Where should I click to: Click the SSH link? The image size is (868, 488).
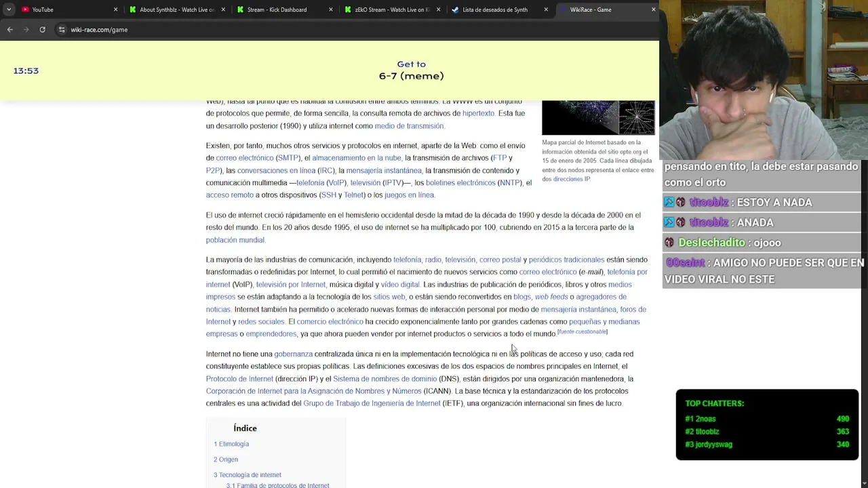coord(329,195)
